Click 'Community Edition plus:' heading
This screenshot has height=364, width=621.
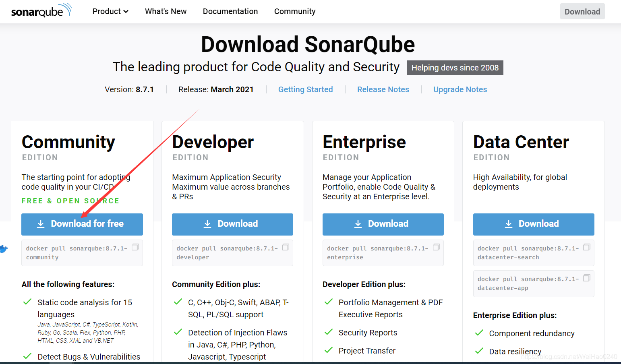coord(216,284)
